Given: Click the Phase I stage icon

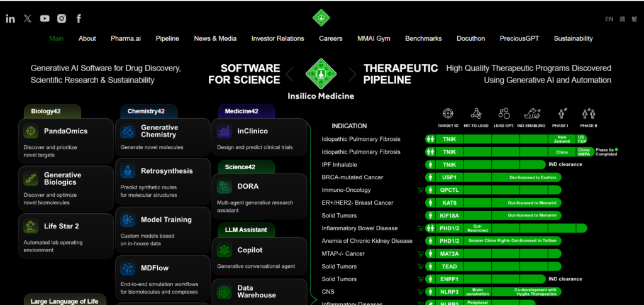Looking at the screenshot, I should point(562,113).
